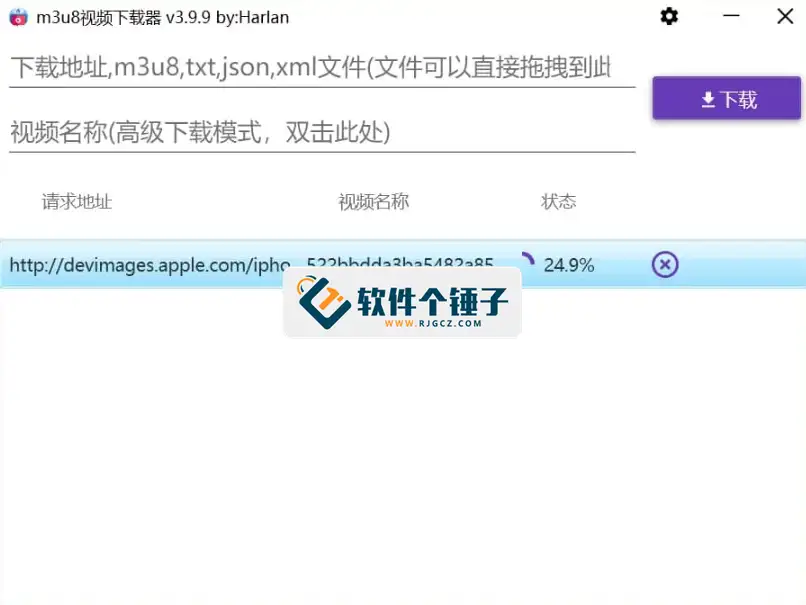
Task: Click the download arrow icon on the purple button
Action: pos(708,99)
